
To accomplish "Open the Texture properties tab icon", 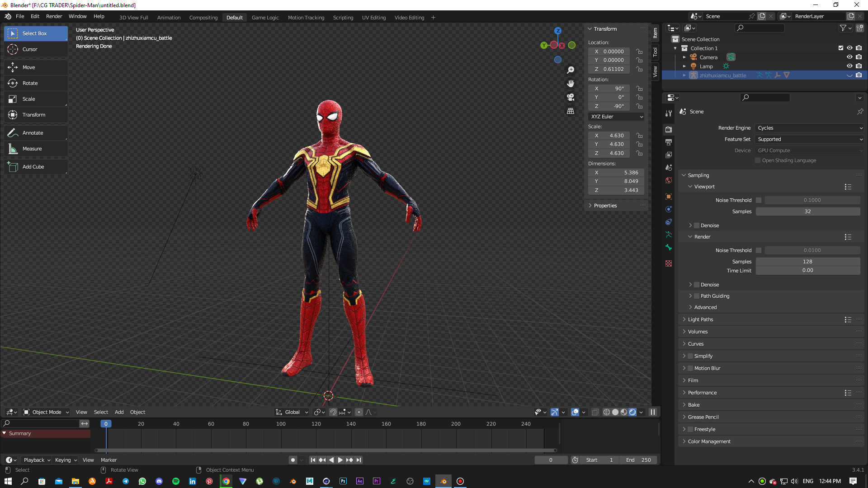I will [669, 263].
